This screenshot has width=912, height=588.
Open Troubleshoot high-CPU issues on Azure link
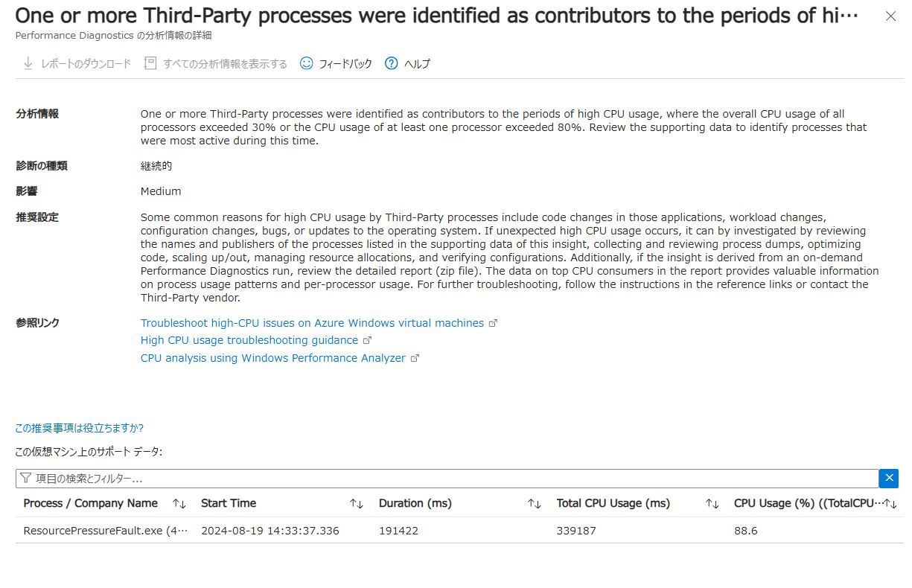[312, 323]
